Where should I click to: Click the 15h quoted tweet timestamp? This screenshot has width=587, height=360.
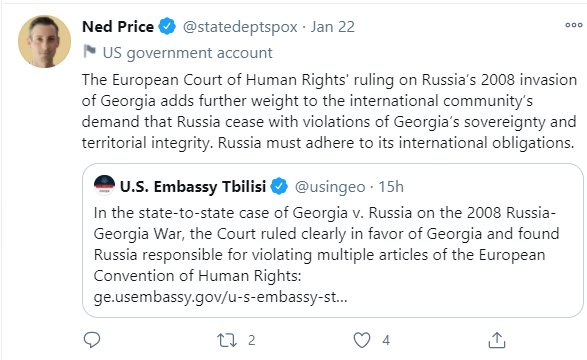pyautogui.click(x=391, y=186)
